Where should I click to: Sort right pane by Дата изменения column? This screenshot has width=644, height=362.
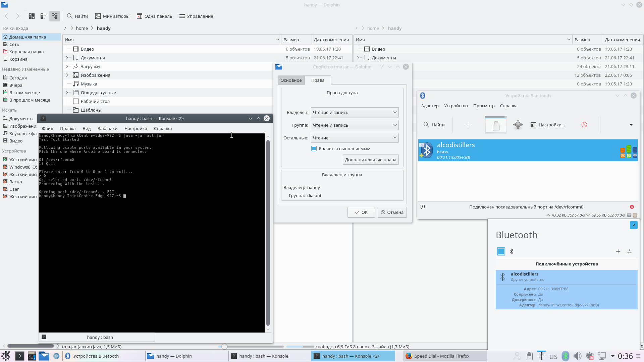coord(623,40)
